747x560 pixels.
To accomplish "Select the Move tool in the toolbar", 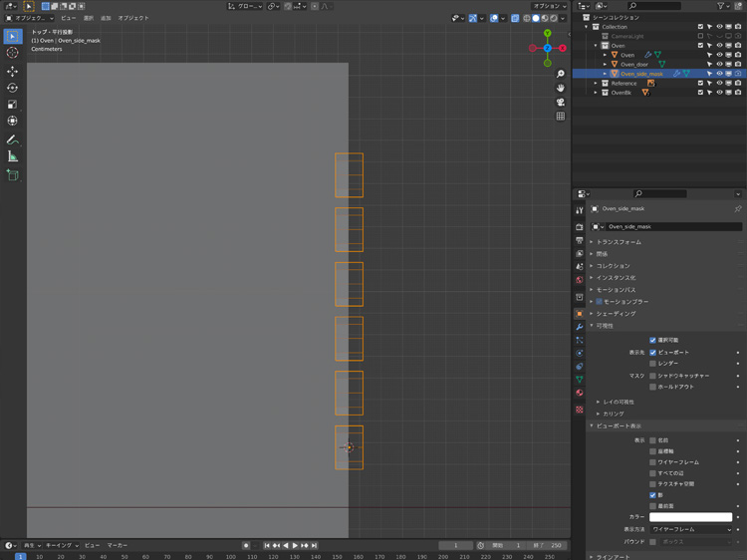I will tap(13, 71).
